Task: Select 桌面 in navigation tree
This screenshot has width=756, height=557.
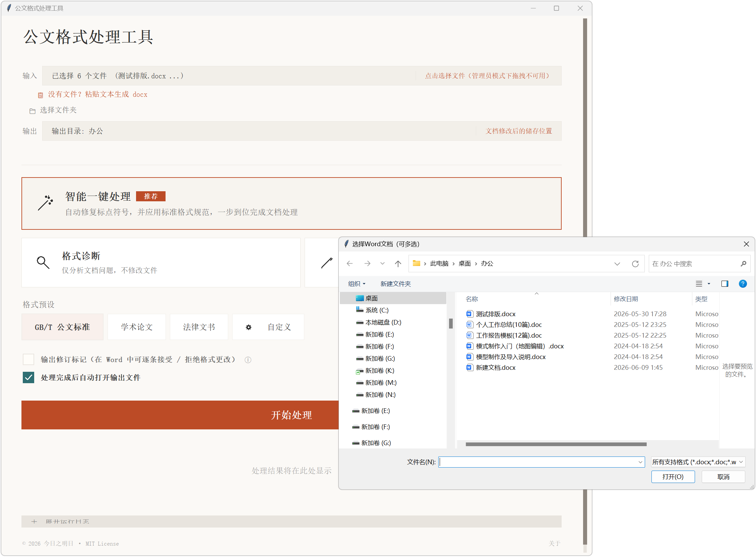Action: point(393,298)
